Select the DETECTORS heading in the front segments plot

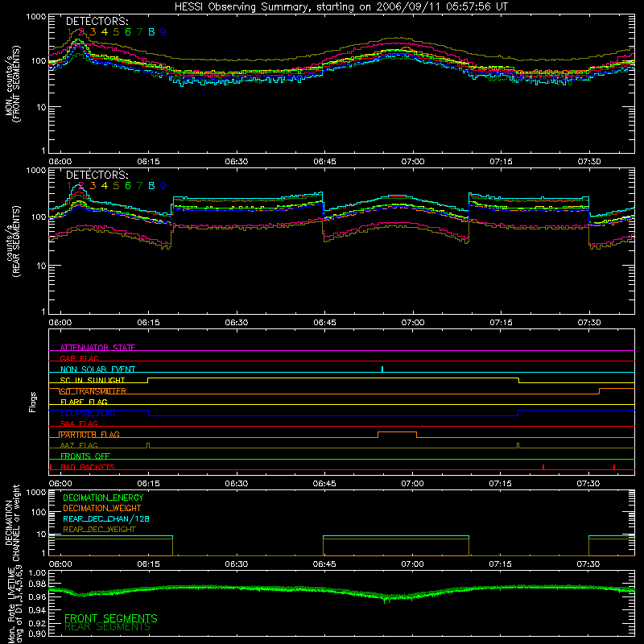97,21
